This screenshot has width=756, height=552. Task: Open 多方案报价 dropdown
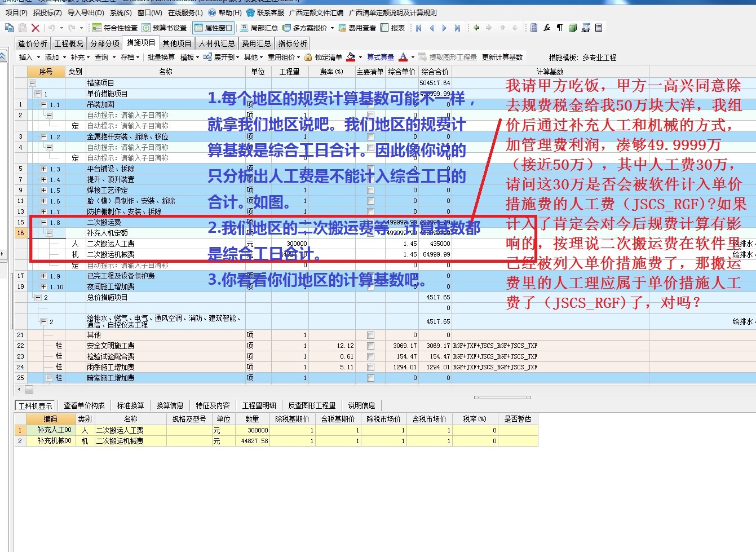308,28
